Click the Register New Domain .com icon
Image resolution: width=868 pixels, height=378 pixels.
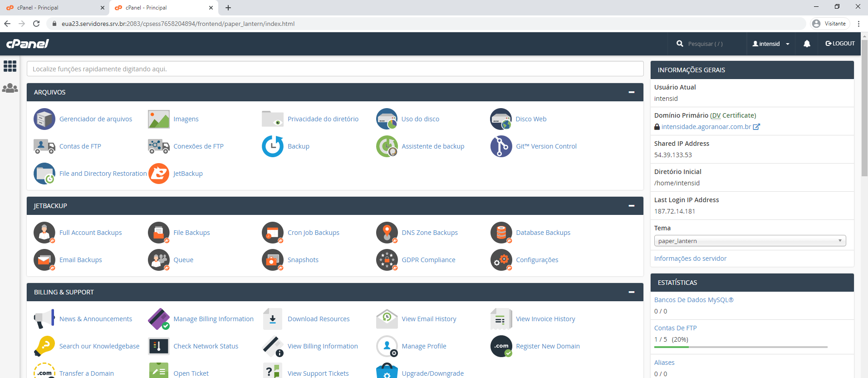pyautogui.click(x=501, y=346)
